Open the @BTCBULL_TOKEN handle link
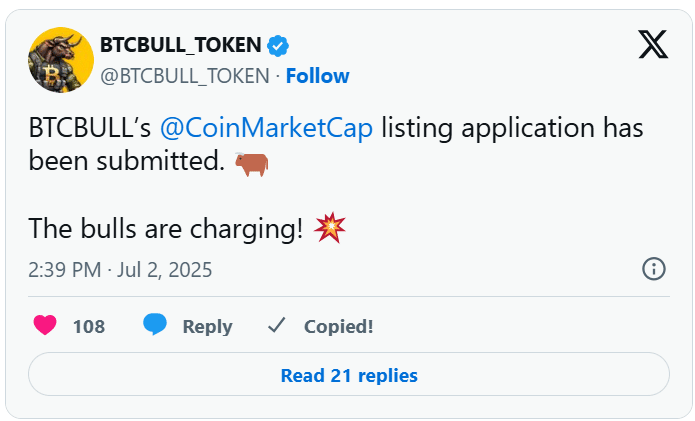This screenshot has height=421, width=695. tap(185, 76)
